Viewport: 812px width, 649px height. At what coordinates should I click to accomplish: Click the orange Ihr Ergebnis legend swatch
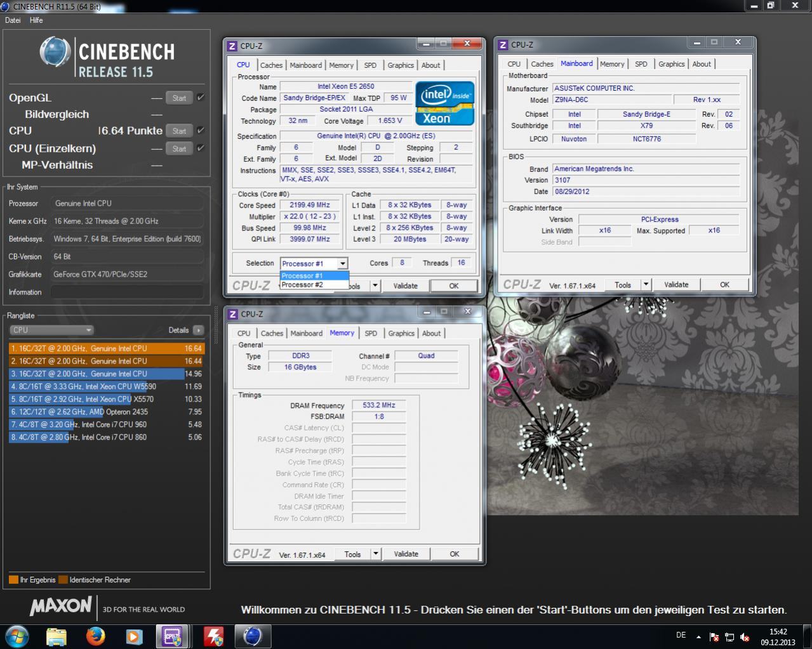13,580
